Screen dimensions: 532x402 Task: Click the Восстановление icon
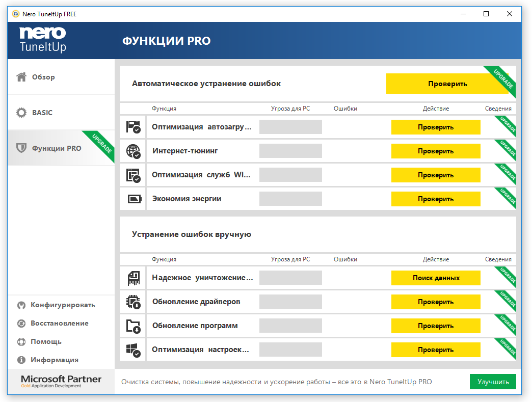click(21, 324)
